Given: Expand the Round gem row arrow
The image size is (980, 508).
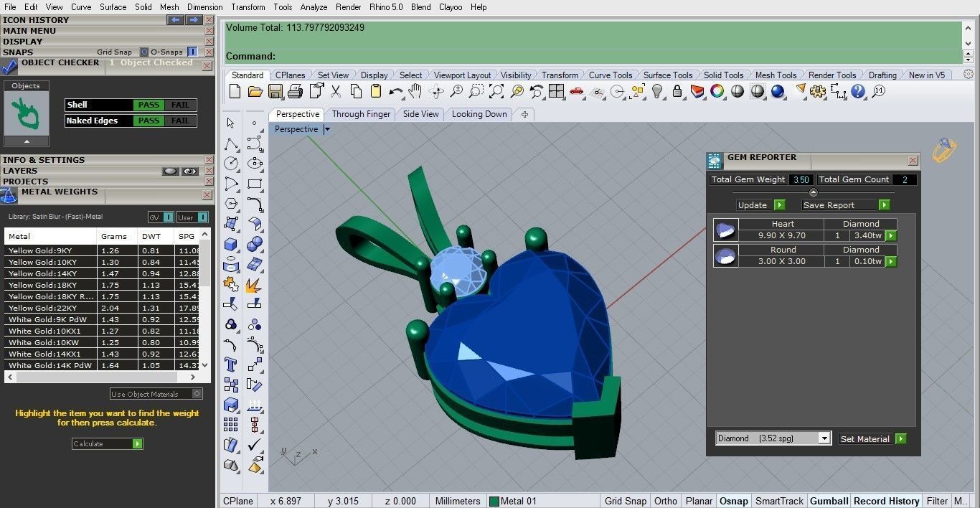Looking at the screenshot, I should (891, 261).
